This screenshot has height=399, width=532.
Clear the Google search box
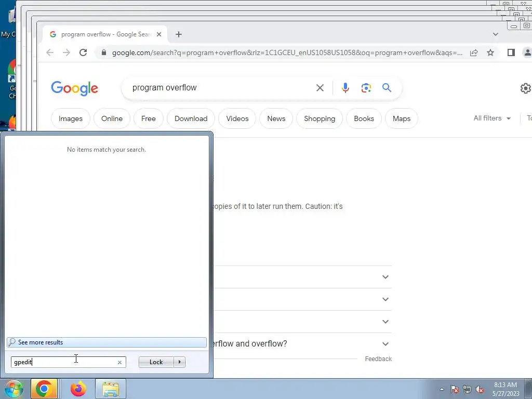point(320,88)
